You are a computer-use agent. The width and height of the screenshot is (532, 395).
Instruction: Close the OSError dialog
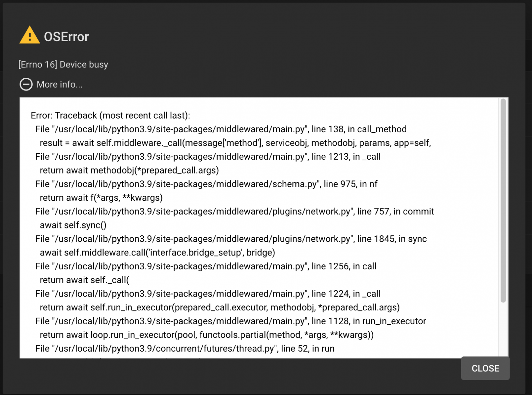coord(485,368)
